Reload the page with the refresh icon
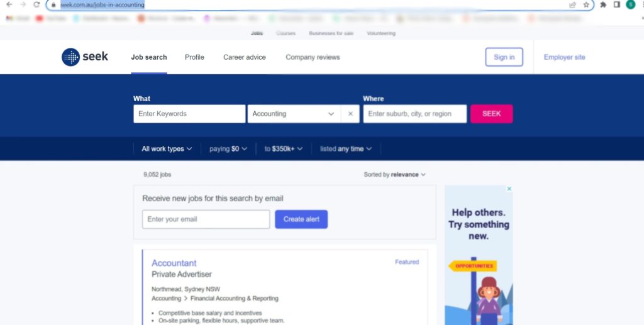Viewport: 644px width, 325px height. click(36, 4)
